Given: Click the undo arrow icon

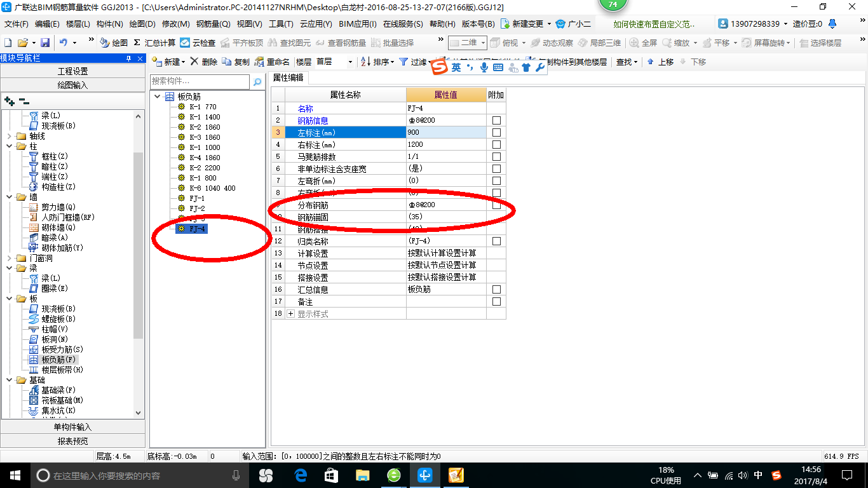Looking at the screenshot, I should (x=64, y=43).
